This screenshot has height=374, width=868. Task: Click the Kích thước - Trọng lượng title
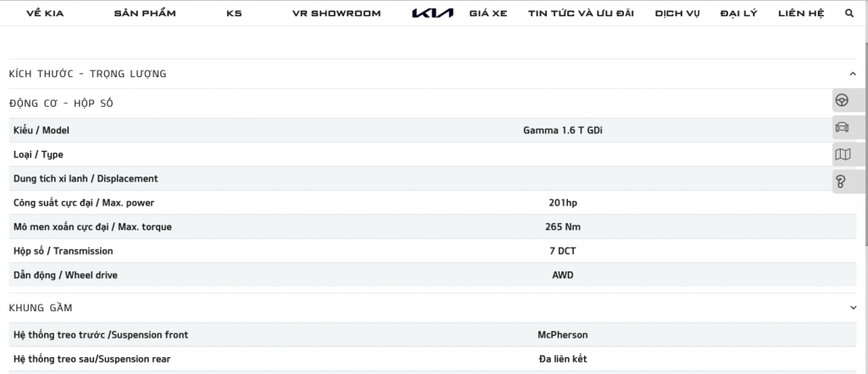(87, 74)
